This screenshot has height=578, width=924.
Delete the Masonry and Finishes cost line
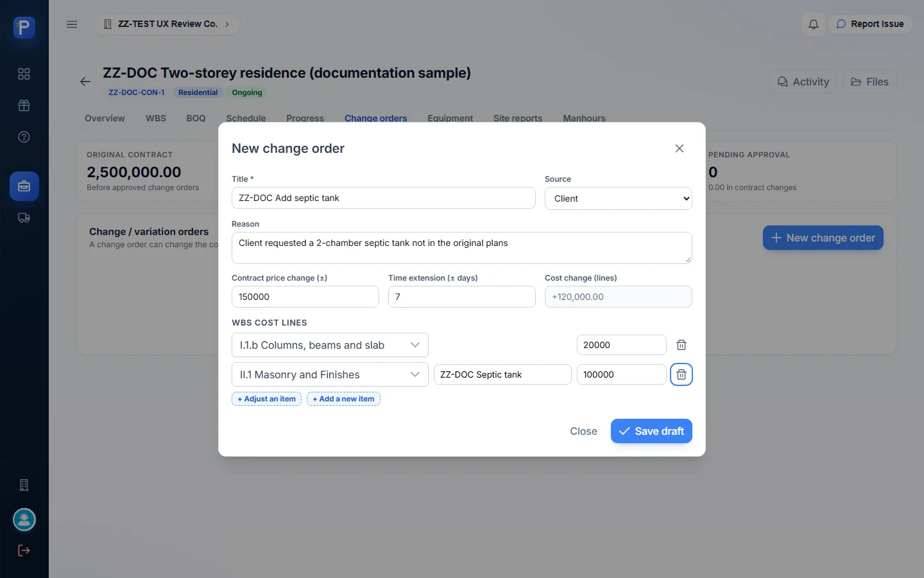pos(681,374)
